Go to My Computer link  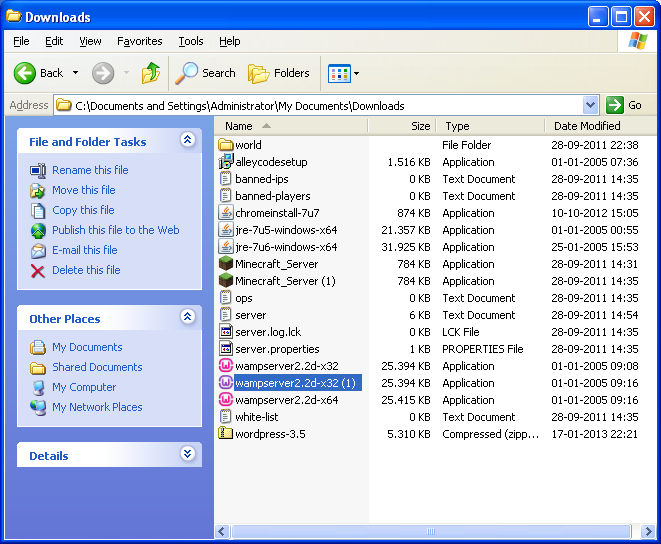[84, 387]
